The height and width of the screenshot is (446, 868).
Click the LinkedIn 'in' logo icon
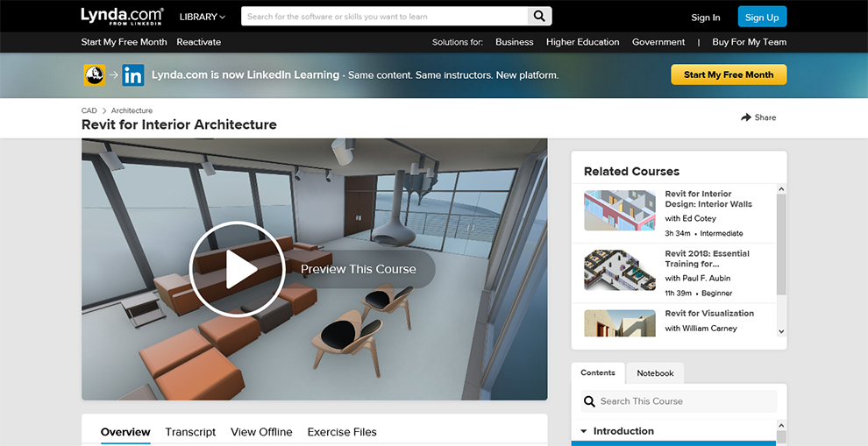[133, 74]
